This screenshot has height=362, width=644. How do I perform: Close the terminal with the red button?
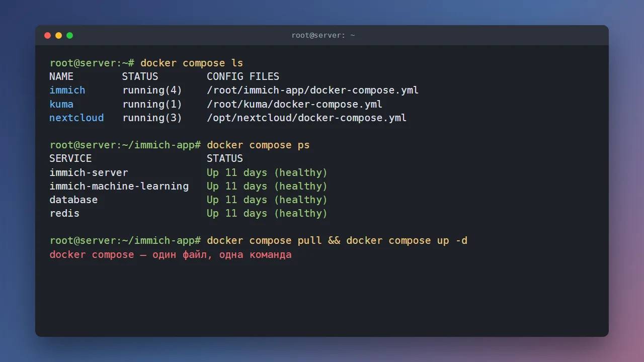point(48,35)
